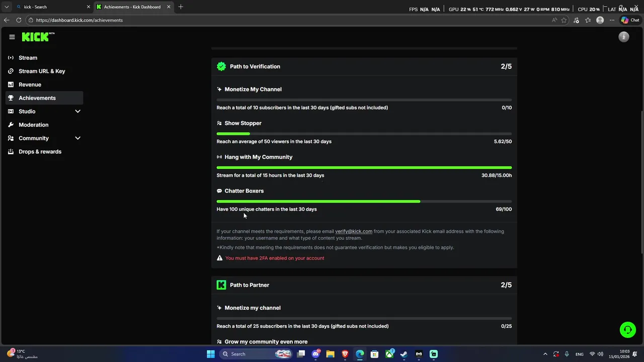Click the Stream sidebar icon
This screenshot has height=362, width=644.
pos(11,58)
